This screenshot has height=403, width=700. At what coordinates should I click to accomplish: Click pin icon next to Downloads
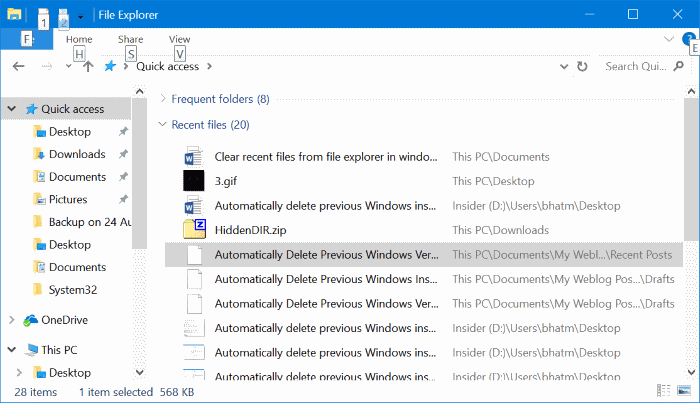click(123, 154)
